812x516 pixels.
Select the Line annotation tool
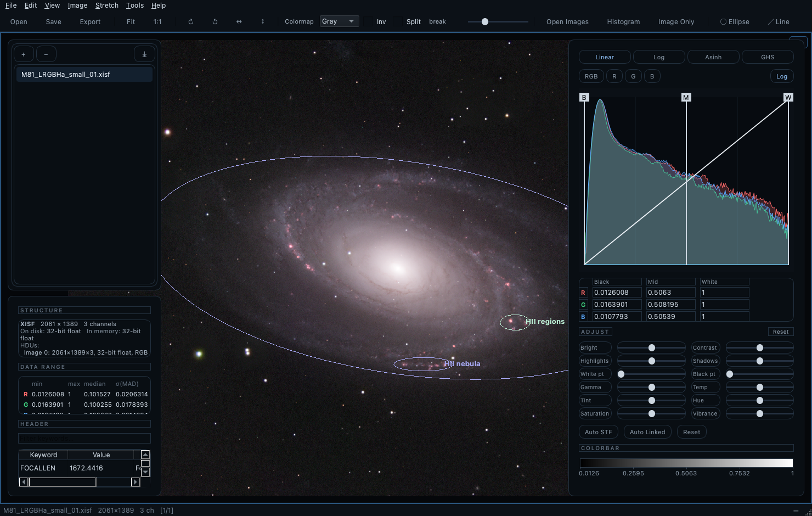[779, 22]
